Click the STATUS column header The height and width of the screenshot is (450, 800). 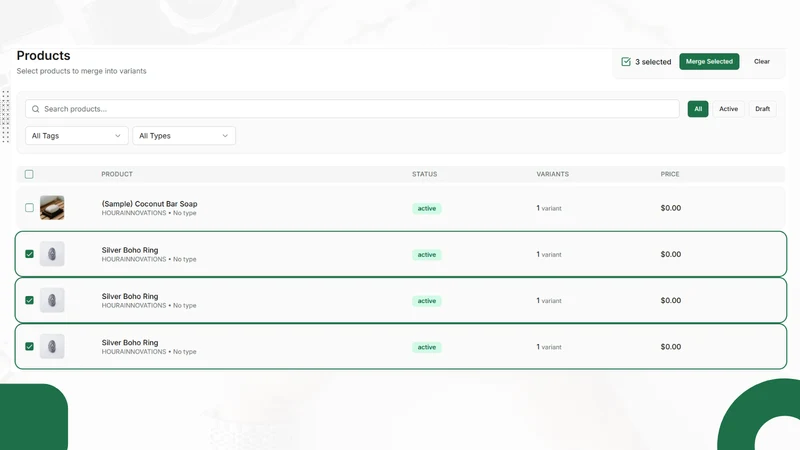point(424,174)
